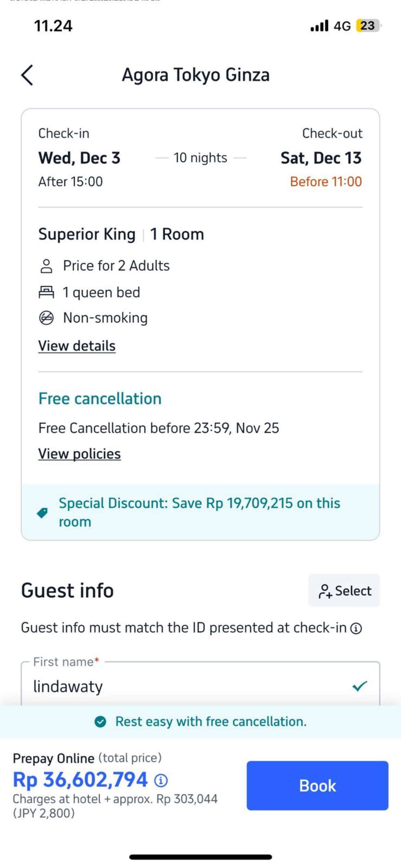Open View policies link
This screenshot has height=868, width=401.
(80, 454)
